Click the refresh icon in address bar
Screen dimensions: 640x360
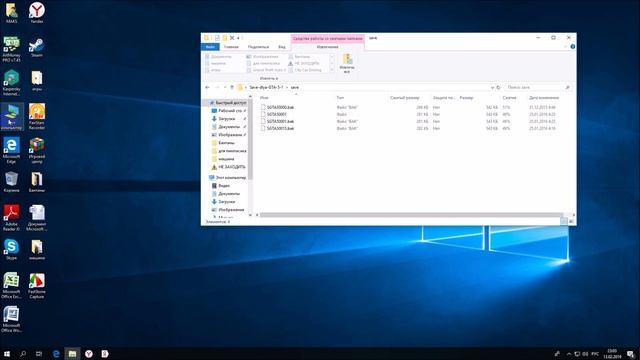[498, 87]
